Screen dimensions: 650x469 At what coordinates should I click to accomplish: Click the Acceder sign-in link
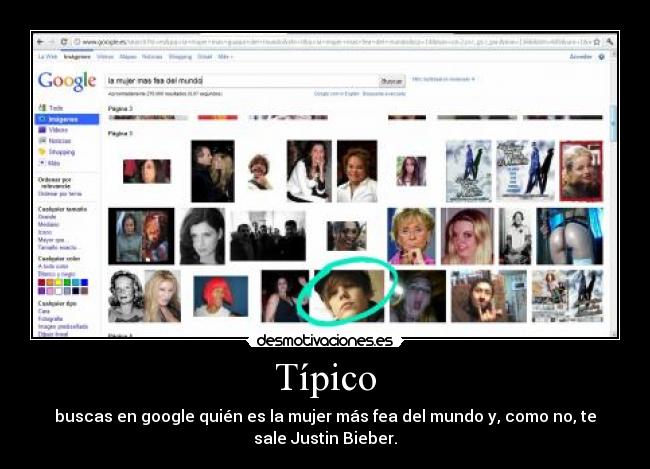click(580, 57)
